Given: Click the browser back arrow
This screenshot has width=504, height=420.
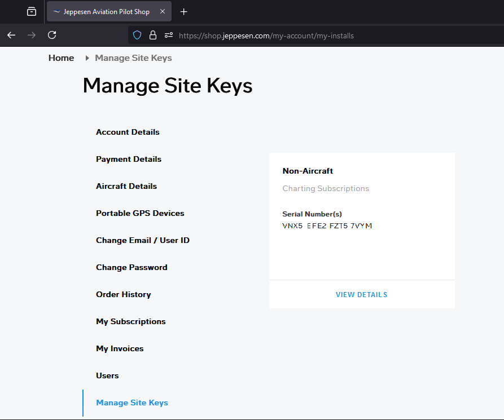Looking at the screenshot, I should (11, 35).
